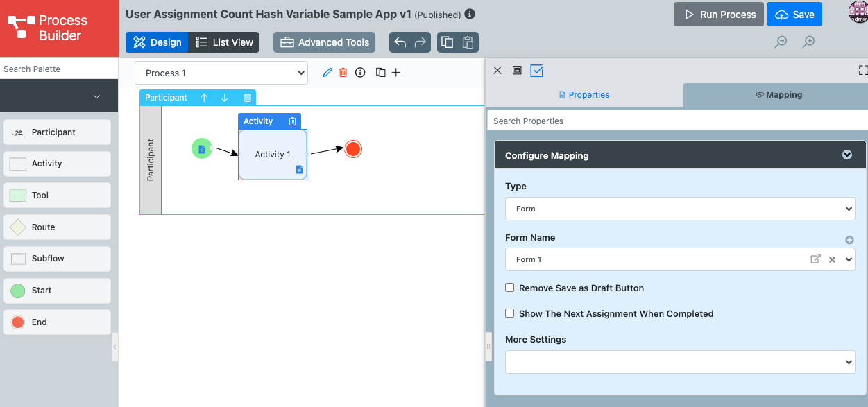Image resolution: width=868 pixels, height=407 pixels.
Task: Click the blue checkmark apply icon
Action: point(536,70)
